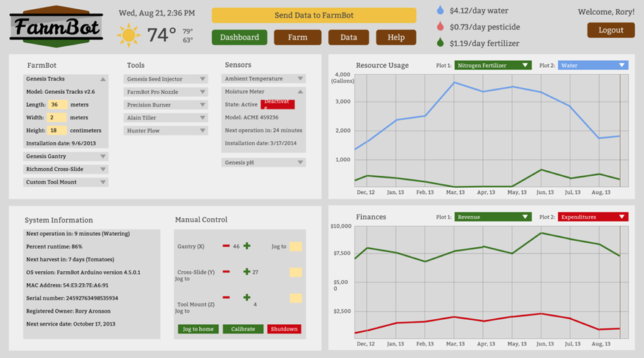Collapse the Genesis Tracks section
Image resolution: width=644 pixels, height=358 pixels.
tap(102, 79)
